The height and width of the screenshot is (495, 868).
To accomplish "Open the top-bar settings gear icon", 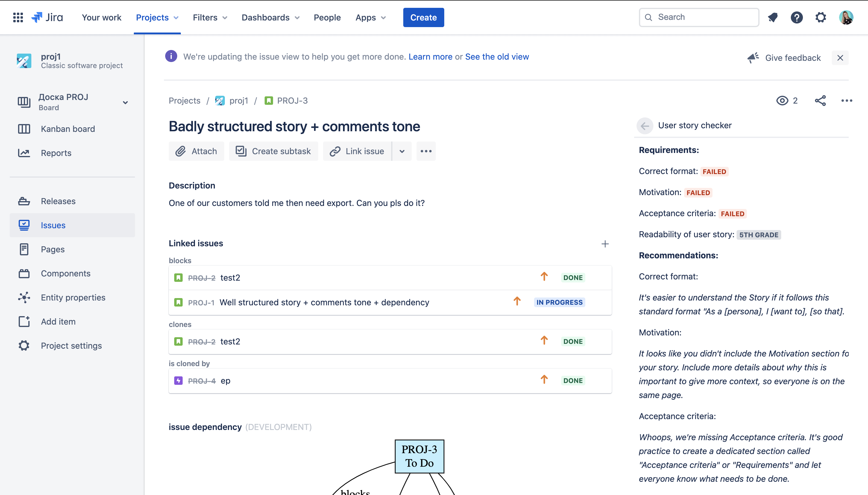I will [821, 17].
